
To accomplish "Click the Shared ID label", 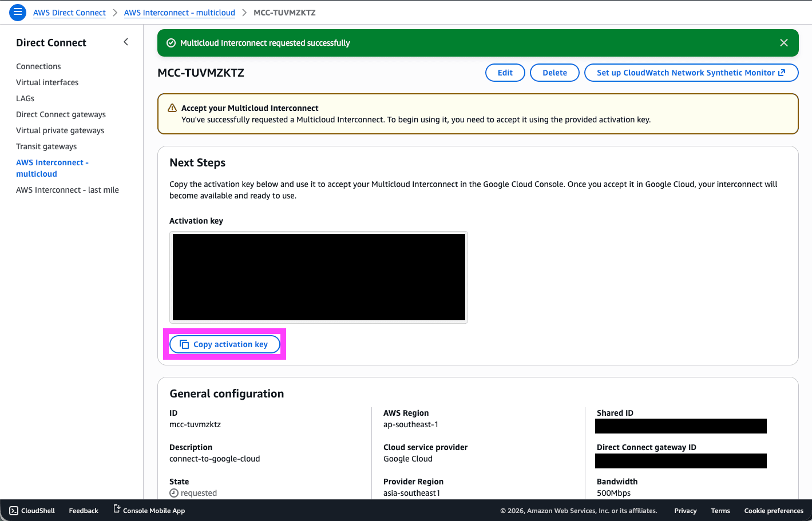I will point(615,413).
